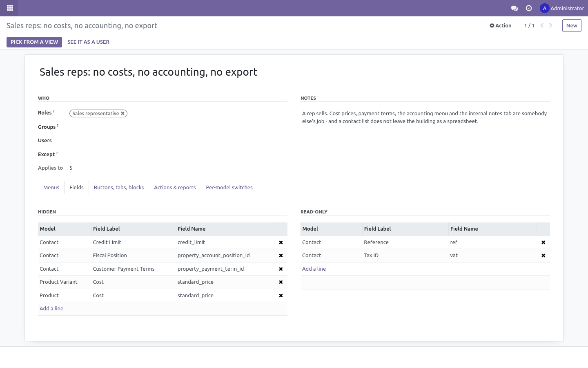Viewport: 588px width, 368px height.
Task: Click the Roles help question mark
Action: point(53,111)
